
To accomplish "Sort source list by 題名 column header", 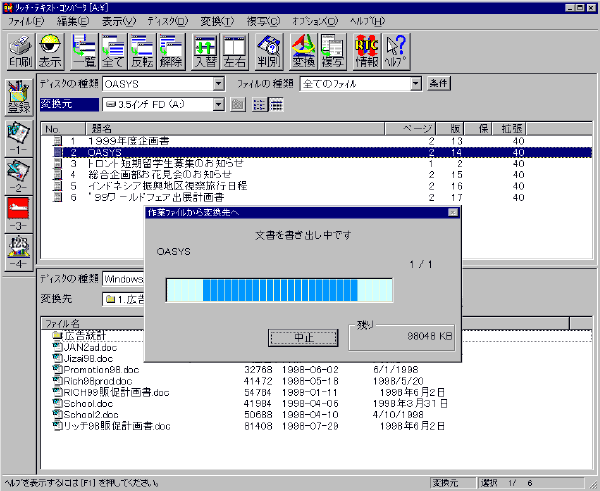I will pyautogui.click(x=235, y=129).
